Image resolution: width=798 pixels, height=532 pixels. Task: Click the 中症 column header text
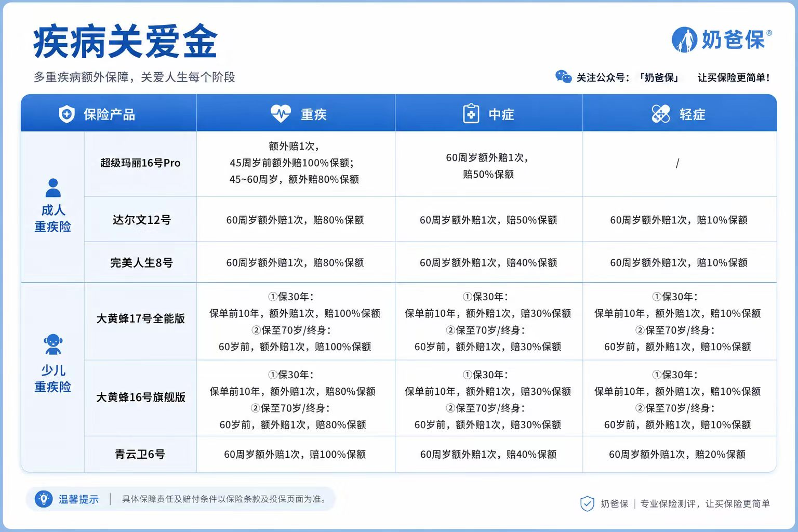[501, 114]
